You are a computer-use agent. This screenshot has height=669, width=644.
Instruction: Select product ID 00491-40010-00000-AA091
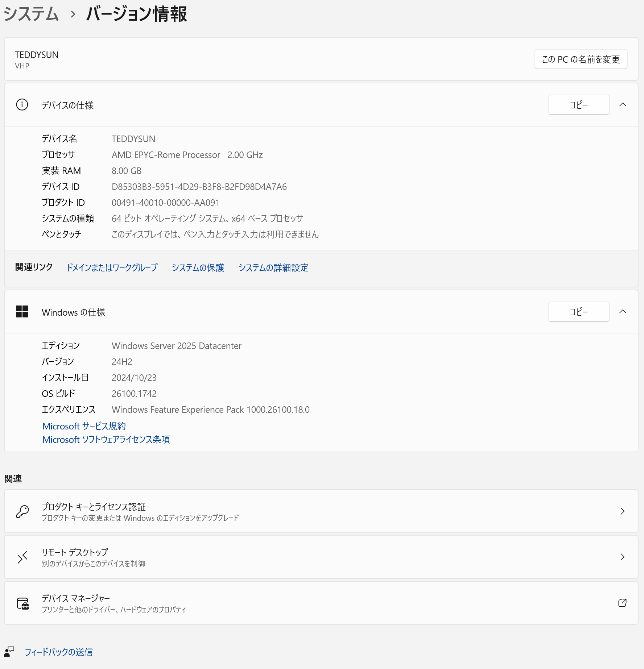[x=166, y=203]
